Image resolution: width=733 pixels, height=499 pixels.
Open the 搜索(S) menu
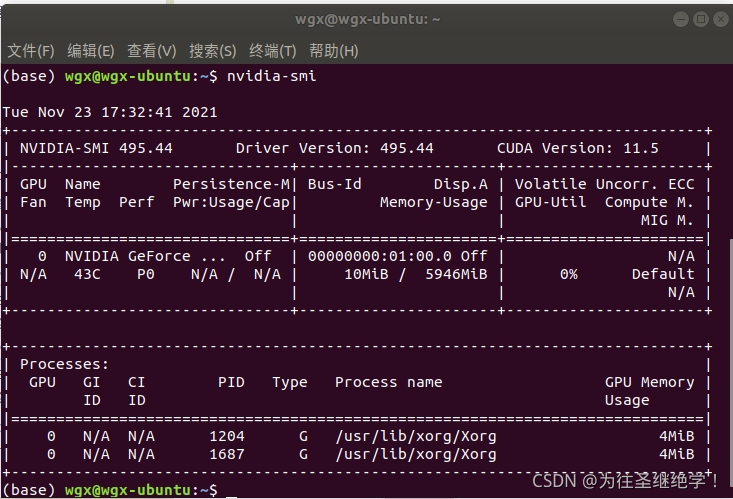coord(212,51)
